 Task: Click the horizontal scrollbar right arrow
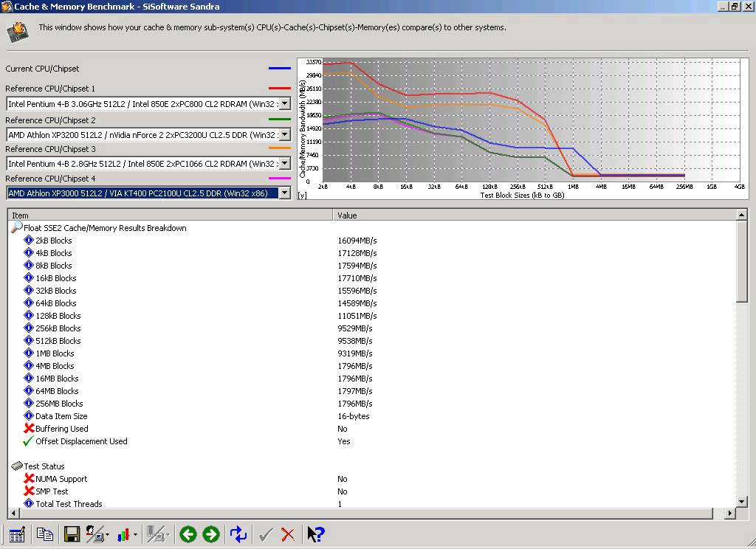[730, 514]
